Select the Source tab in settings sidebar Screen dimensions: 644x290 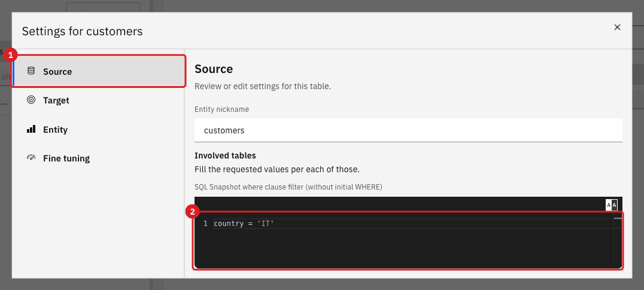(99, 71)
